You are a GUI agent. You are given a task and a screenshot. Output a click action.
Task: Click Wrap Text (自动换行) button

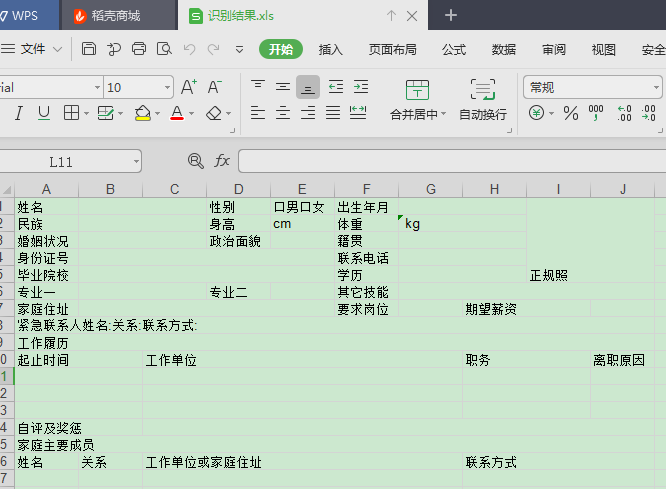pyautogui.click(x=483, y=100)
